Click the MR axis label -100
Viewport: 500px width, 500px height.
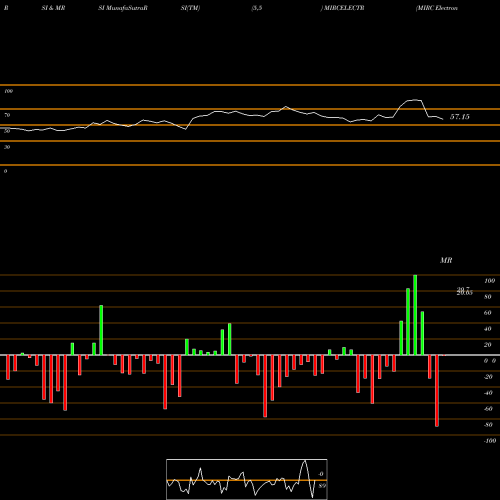pyautogui.click(x=490, y=441)
